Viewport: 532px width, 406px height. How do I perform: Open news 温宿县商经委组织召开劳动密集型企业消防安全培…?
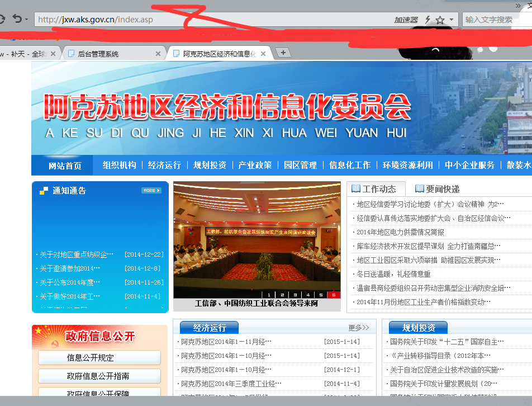433,288
